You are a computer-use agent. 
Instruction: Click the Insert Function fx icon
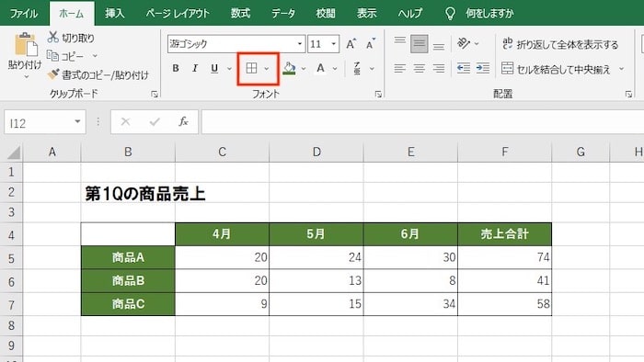click(183, 121)
